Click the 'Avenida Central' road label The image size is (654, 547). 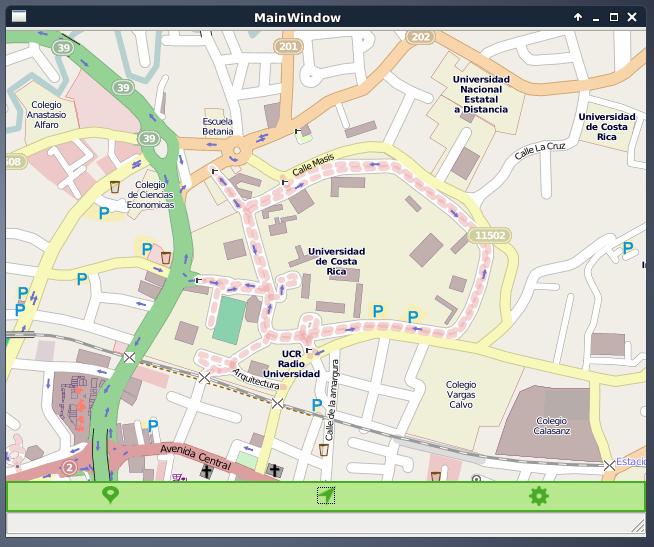[196, 457]
